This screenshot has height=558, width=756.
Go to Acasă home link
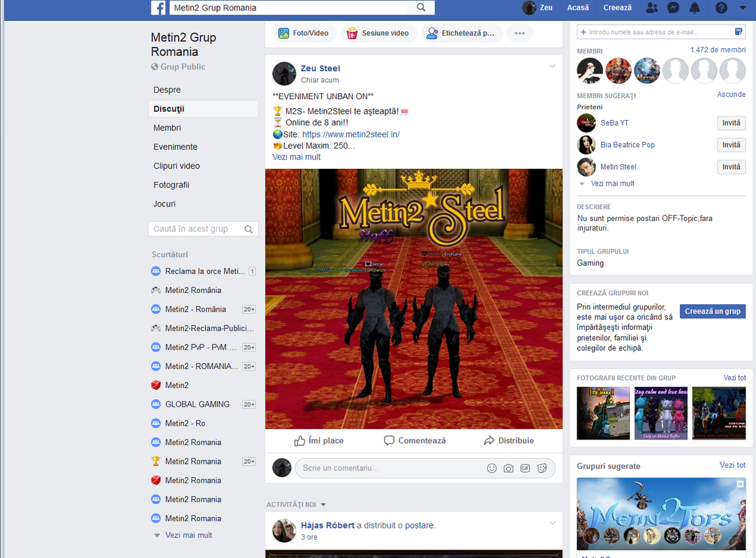tap(577, 8)
